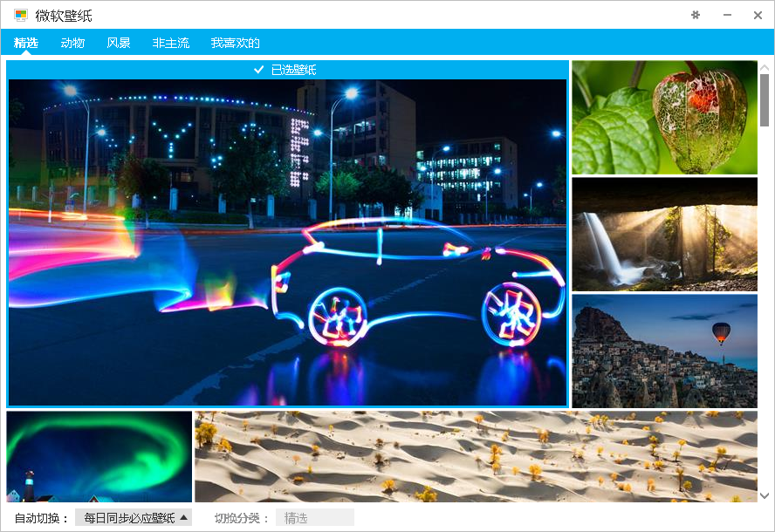Screen dimensions: 775x532
Task: Click the 已选壁纸 selected wallpaper banner
Action: click(287, 70)
